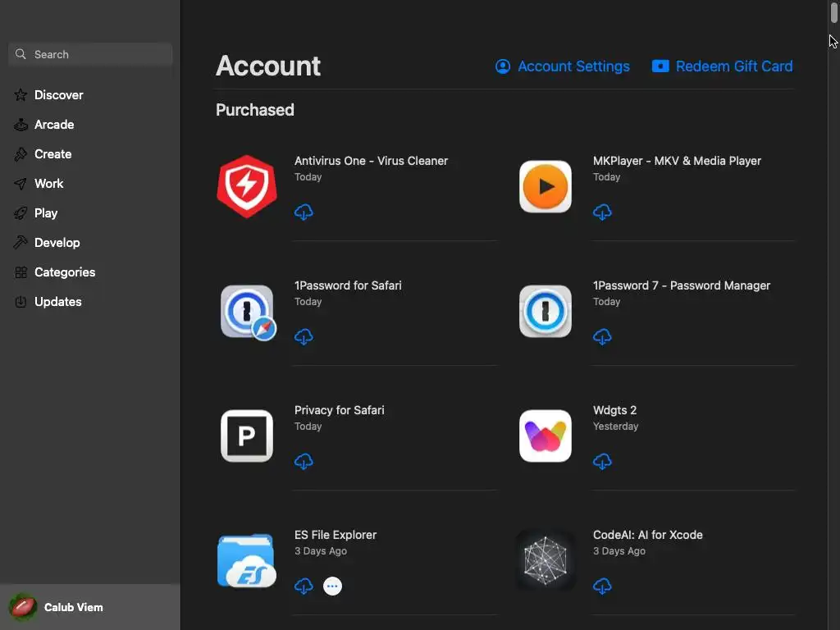The image size is (840, 630).
Task: Re-download 1Password 7 Password Manager
Action: 602,337
